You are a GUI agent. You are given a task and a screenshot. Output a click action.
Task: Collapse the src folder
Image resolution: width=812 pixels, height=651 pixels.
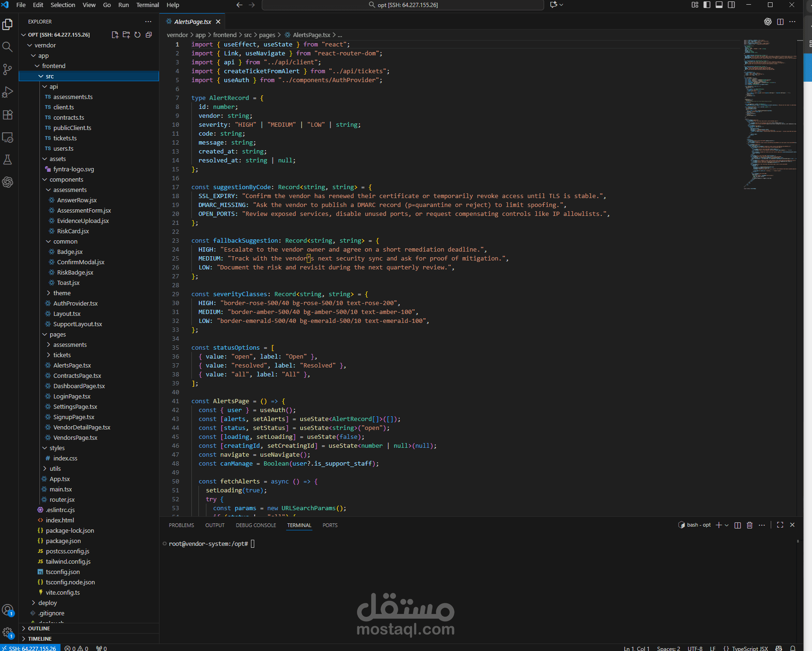coord(41,76)
